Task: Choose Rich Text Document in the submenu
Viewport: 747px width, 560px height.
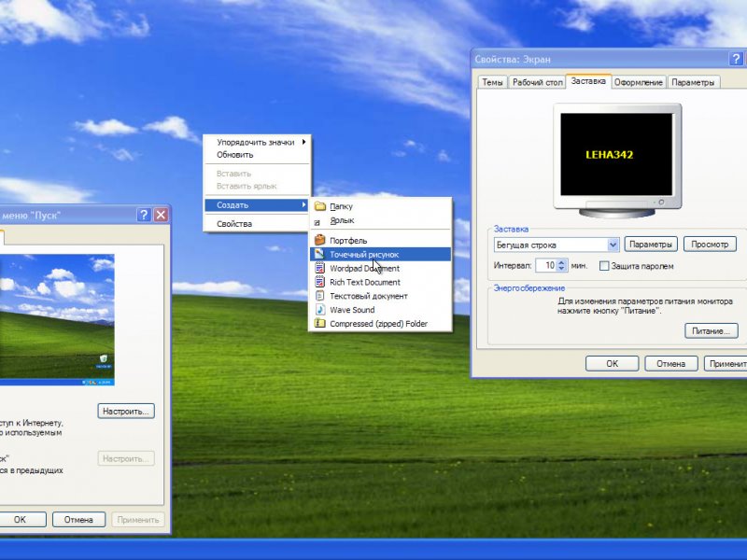Action: [x=380, y=282]
